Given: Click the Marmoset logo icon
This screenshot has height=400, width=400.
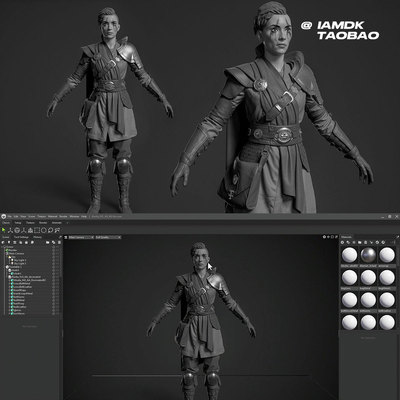Looking at the screenshot, I should [x=4, y=216].
